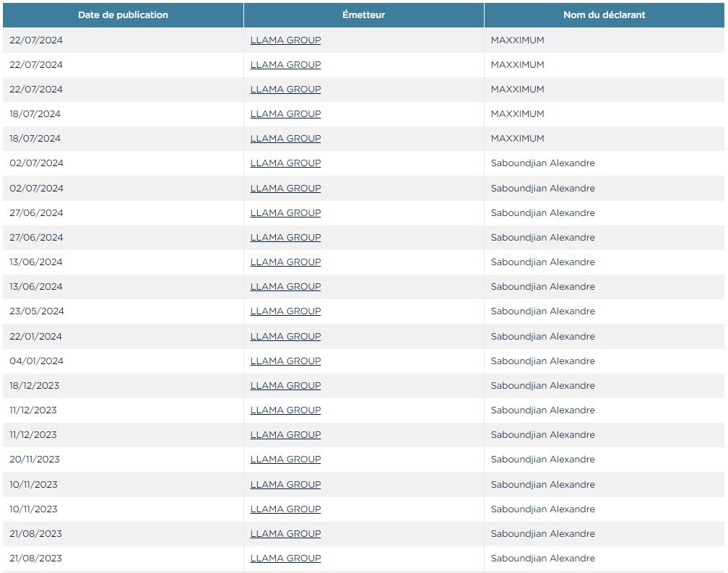
Task: Open LLAMA GROUP link in the 04/01/2024 row
Action: pos(285,361)
